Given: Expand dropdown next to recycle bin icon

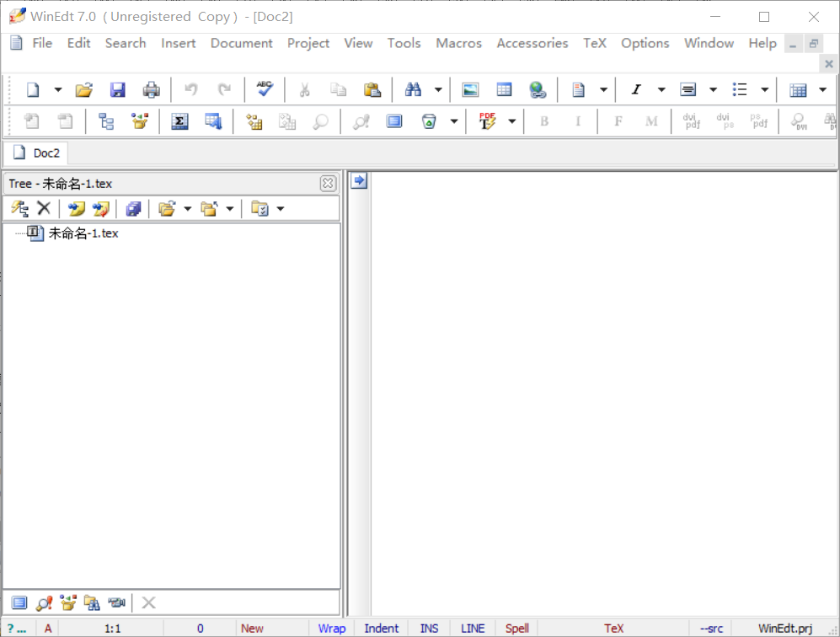Looking at the screenshot, I should [454, 121].
